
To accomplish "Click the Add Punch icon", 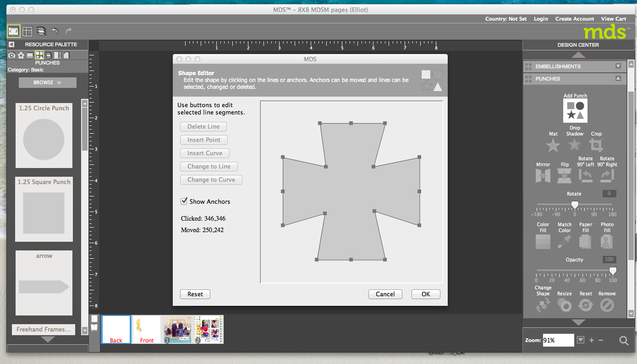I will pos(575,110).
